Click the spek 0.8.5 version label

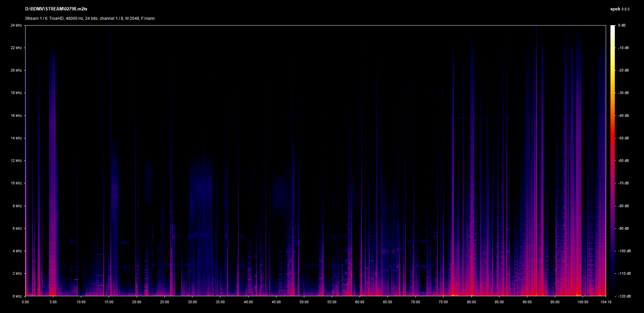(620, 9)
